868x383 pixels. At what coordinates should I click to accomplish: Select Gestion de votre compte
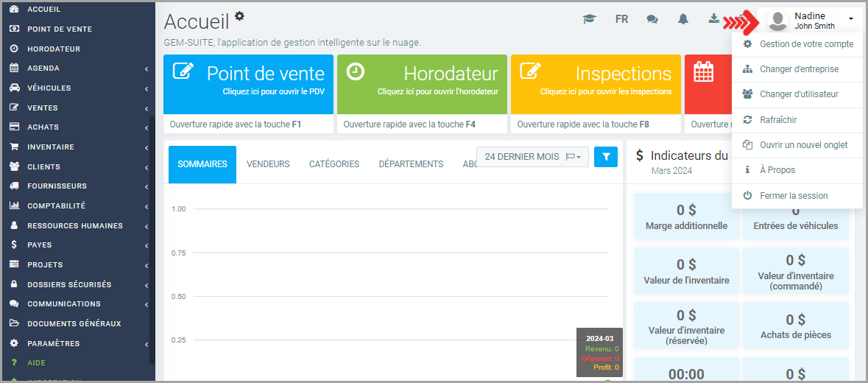(x=806, y=44)
